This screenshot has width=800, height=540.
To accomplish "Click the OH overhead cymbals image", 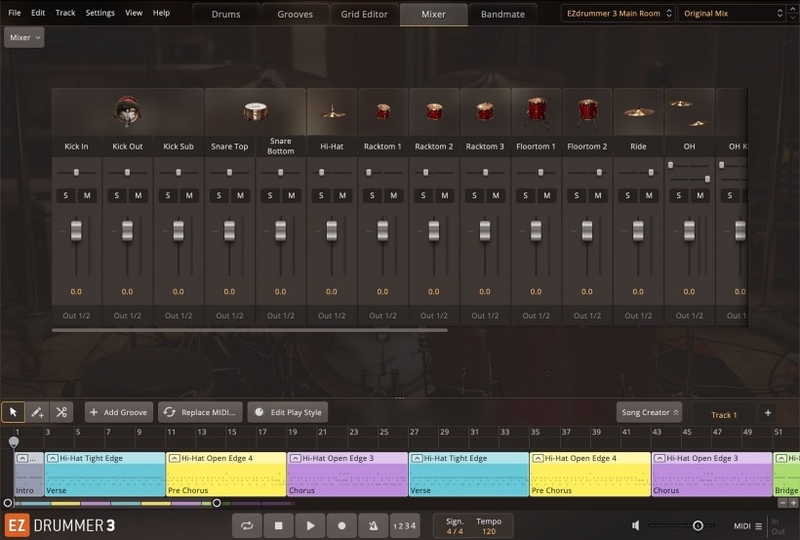I will (x=689, y=112).
